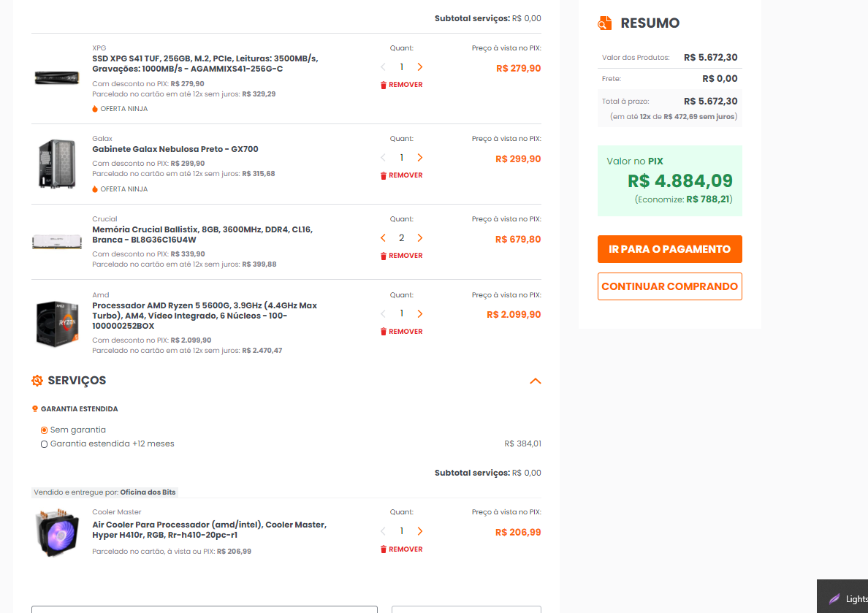Open SSD XPG S41 TUF product title link
The width and height of the screenshot is (868, 613).
point(205,64)
